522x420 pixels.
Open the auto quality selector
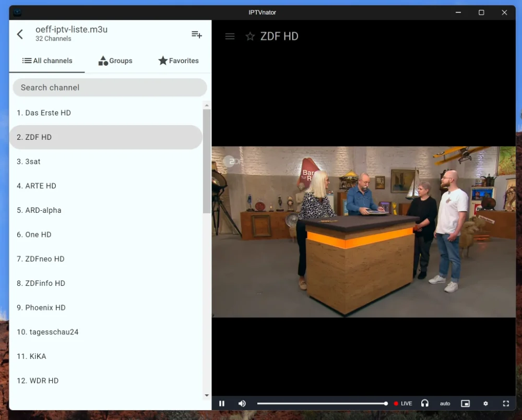[x=445, y=403]
